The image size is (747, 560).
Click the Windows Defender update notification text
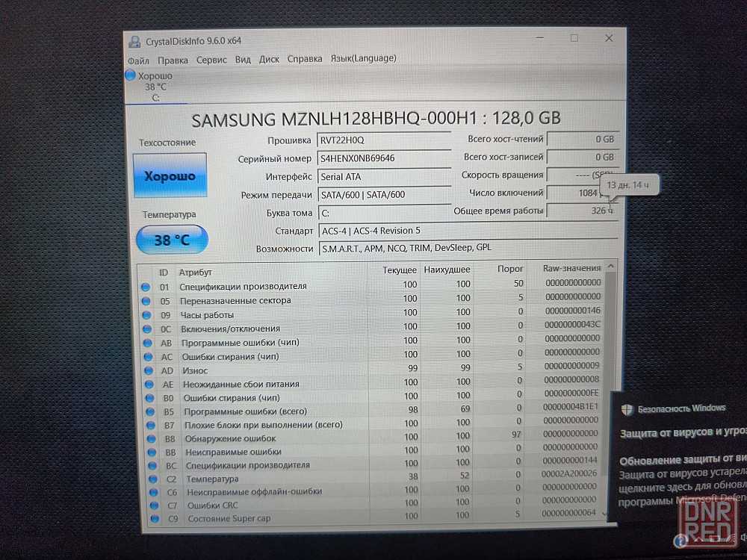pos(681,479)
